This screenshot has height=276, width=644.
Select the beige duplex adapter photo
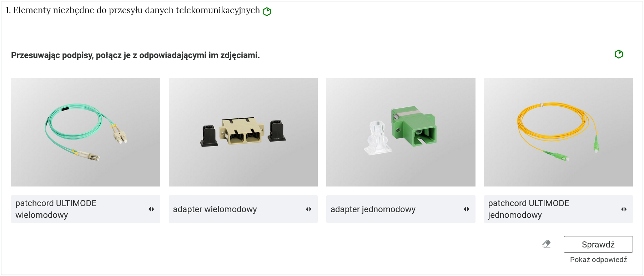243,132
